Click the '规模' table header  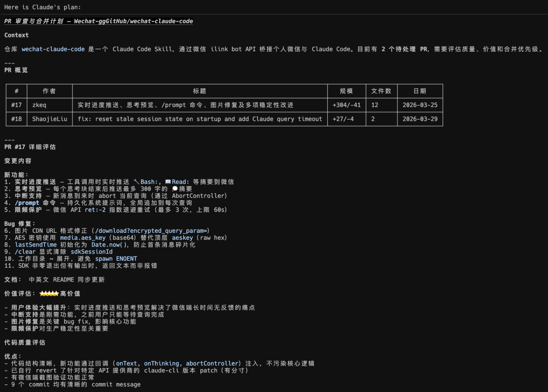pos(347,91)
